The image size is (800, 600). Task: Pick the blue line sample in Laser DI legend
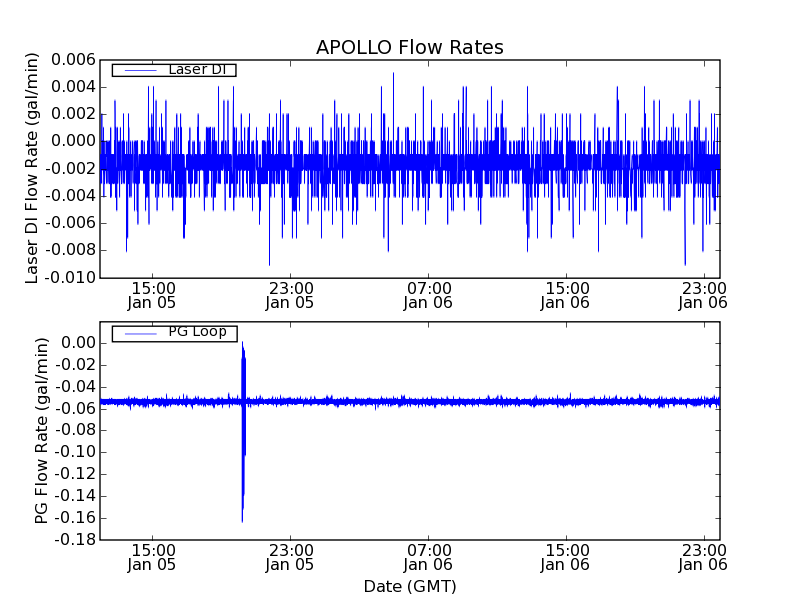pyautogui.click(x=140, y=70)
